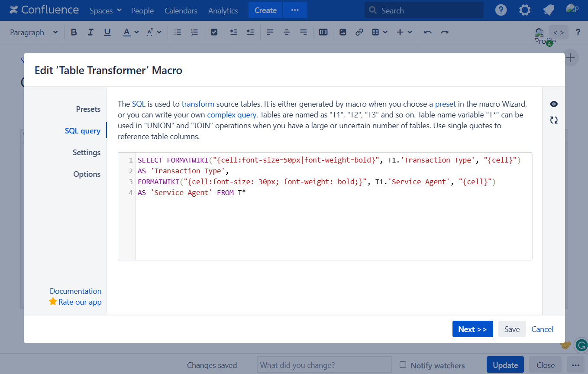Open the Paragraph style dropdown
This screenshot has width=588, height=374.
[34, 33]
